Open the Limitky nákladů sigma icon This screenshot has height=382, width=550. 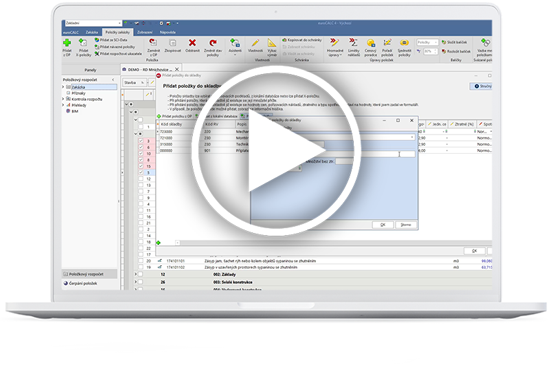coord(353,43)
